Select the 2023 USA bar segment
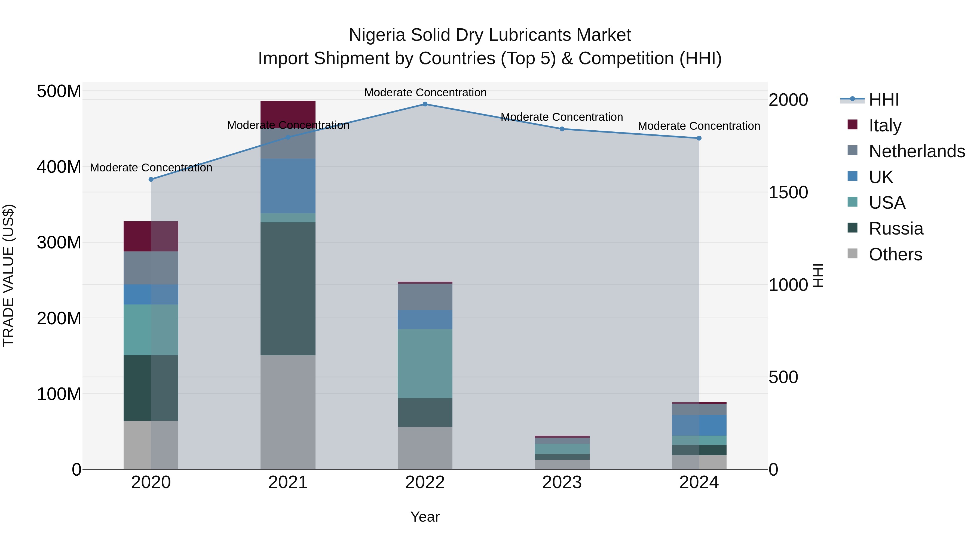This screenshot has height=551, width=980. [x=562, y=449]
